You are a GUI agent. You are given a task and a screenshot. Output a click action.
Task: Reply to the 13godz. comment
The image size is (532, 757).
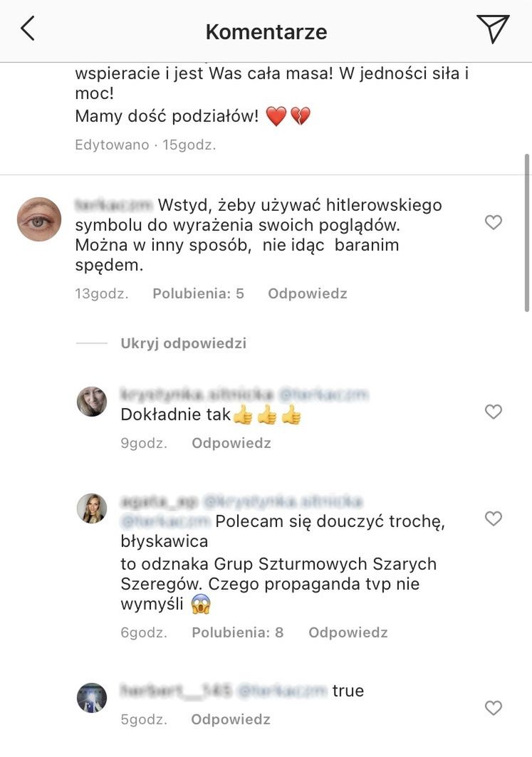pyautogui.click(x=308, y=293)
